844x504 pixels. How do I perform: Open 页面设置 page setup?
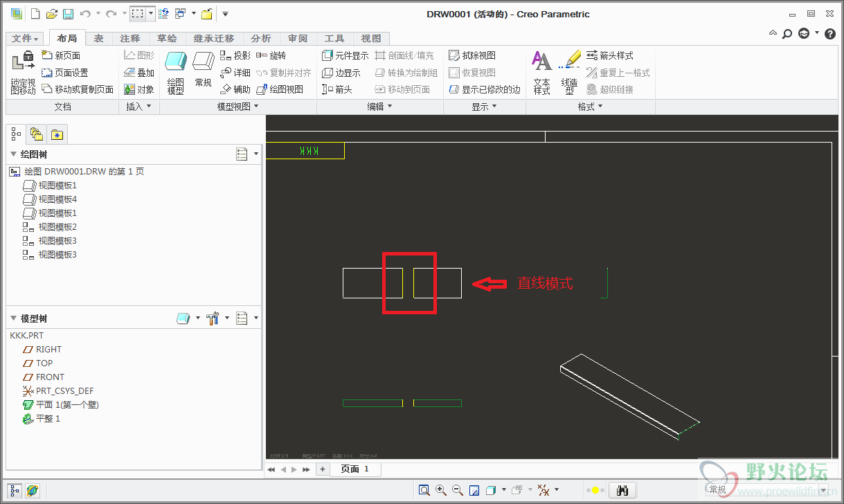click(65, 73)
